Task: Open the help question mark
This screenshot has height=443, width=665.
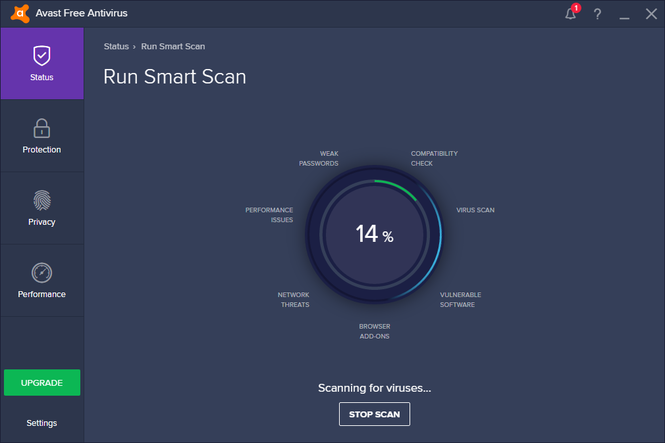Action: tap(597, 14)
